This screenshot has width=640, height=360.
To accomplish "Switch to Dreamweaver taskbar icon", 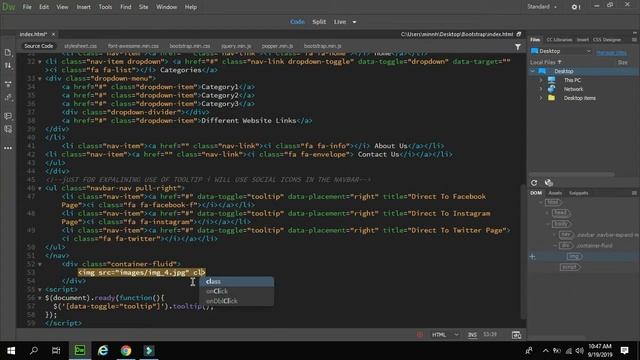I will point(80,351).
